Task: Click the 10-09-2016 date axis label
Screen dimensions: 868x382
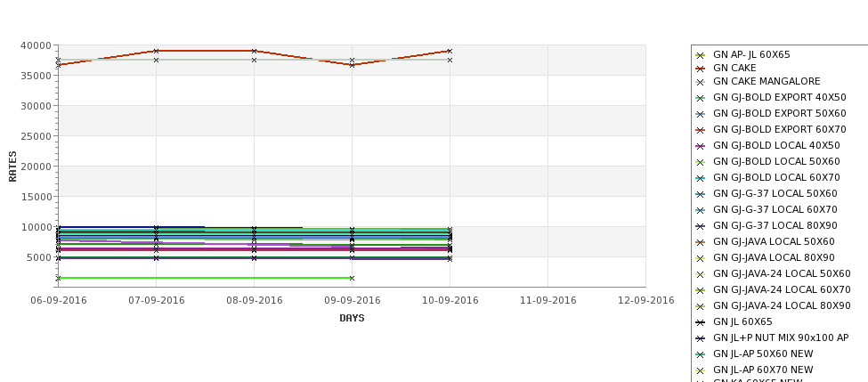Action: (x=450, y=301)
